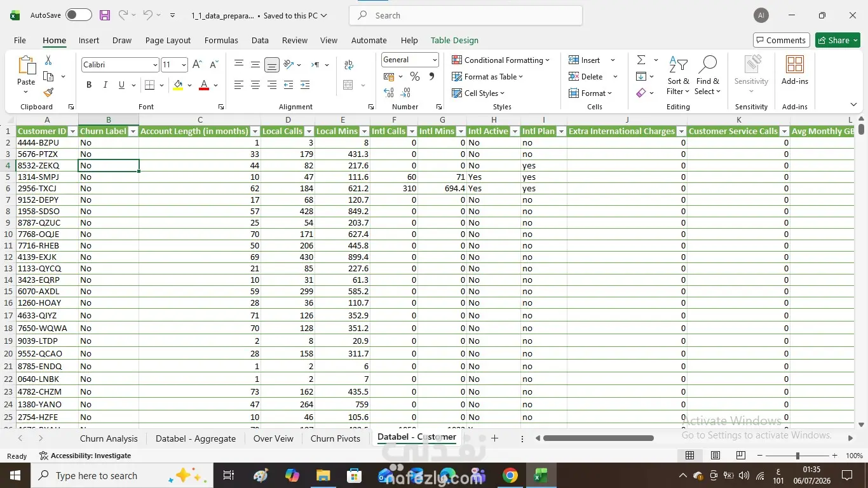Expand the General number format dropdown

[435, 60]
